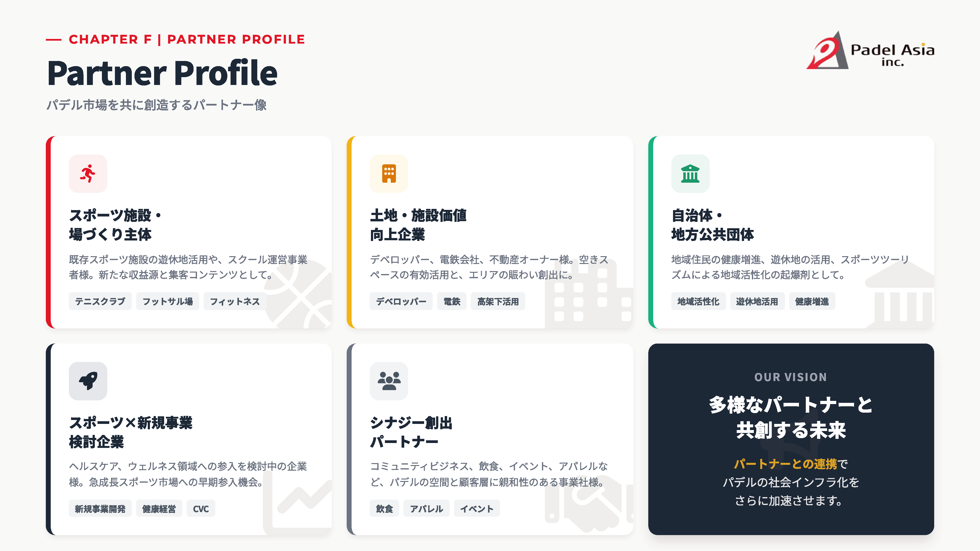Image resolution: width=980 pixels, height=551 pixels.
Task: Choose the 地域活性化 tag
Action: pos(698,301)
